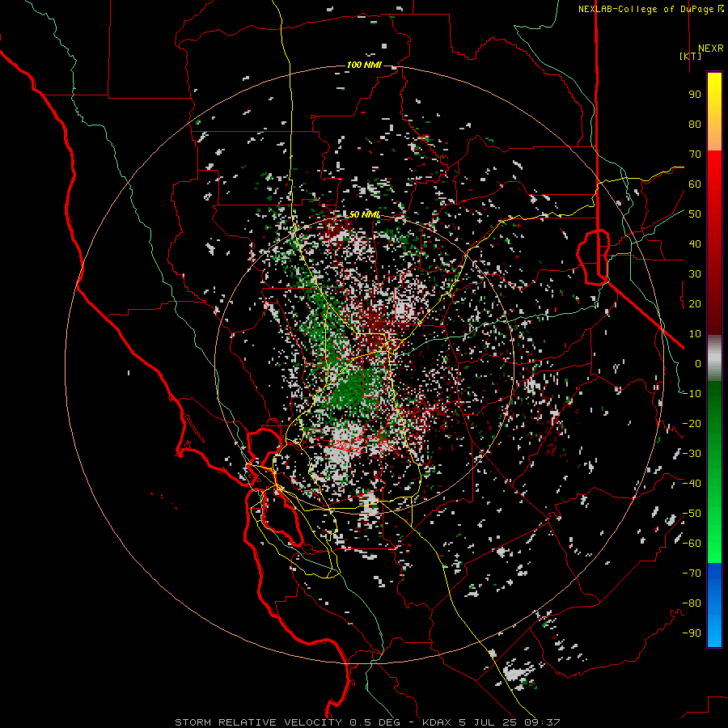Select the 90 value on the velocity scale
Viewport: 728px width, 728px height.
click(x=695, y=95)
